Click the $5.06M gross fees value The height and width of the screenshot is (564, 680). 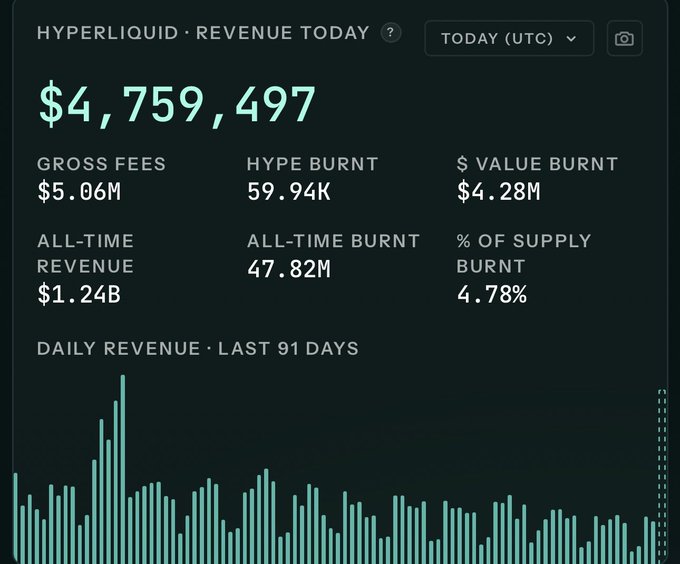[x=79, y=191]
